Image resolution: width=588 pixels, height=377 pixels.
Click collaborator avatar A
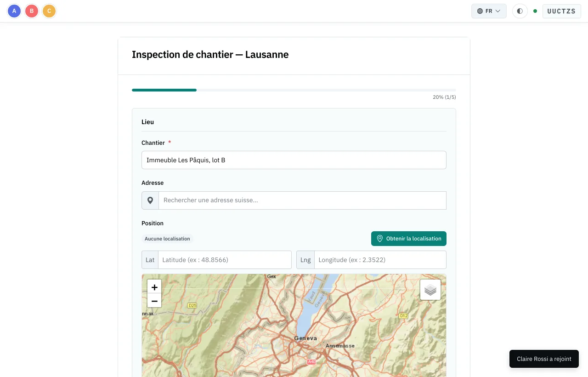[x=14, y=11]
